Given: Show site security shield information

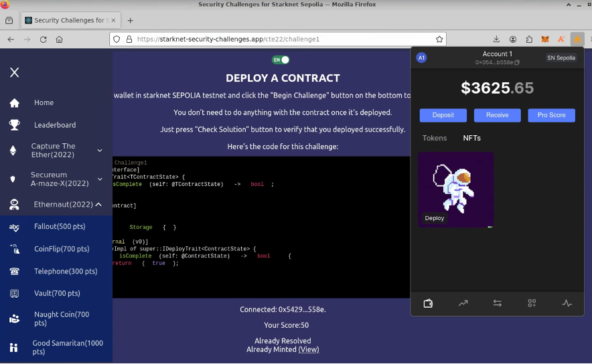Looking at the screenshot, I should (x=117, y=39).
